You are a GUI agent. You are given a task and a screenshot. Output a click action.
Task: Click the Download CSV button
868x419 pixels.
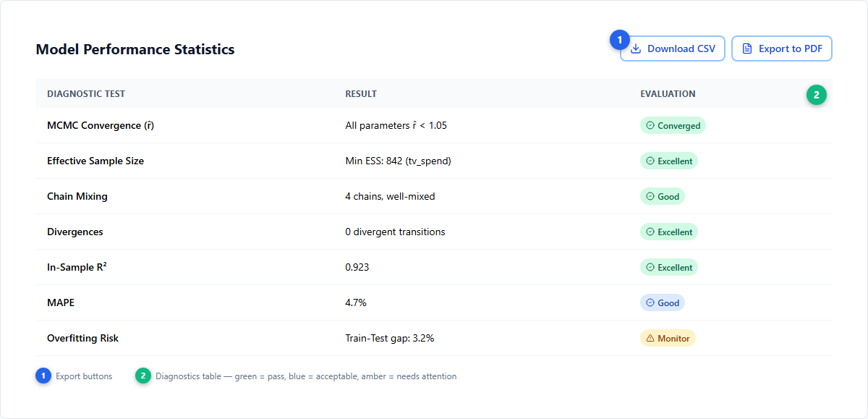(x=672, y=48)
